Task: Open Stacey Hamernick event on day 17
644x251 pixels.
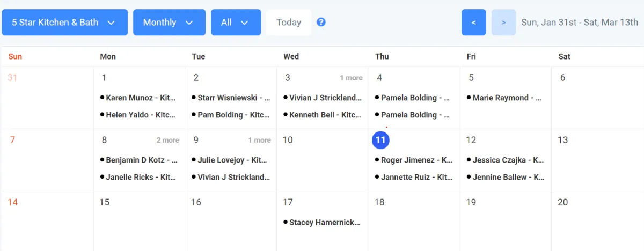Action: (324, 222)
